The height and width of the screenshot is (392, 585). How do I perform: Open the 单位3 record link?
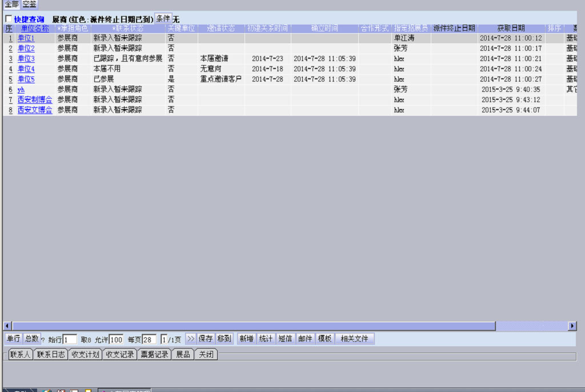tap(26, 59)
